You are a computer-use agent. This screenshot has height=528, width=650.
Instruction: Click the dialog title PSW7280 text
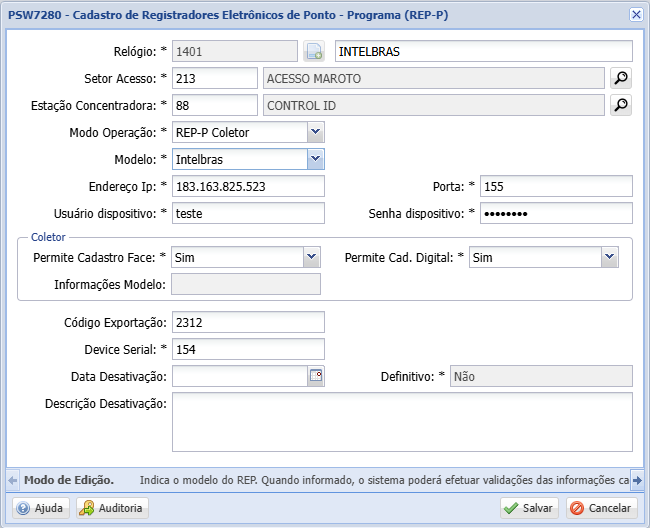228,15
